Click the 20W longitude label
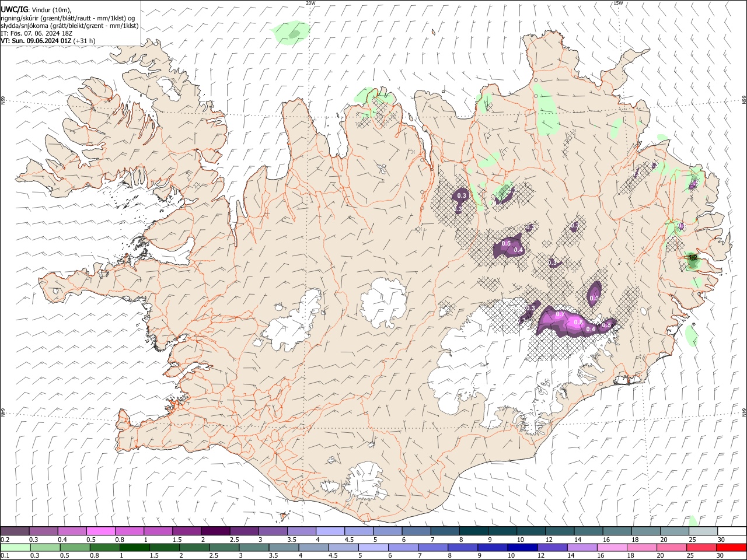747x560 pixels. coord(311,3)
